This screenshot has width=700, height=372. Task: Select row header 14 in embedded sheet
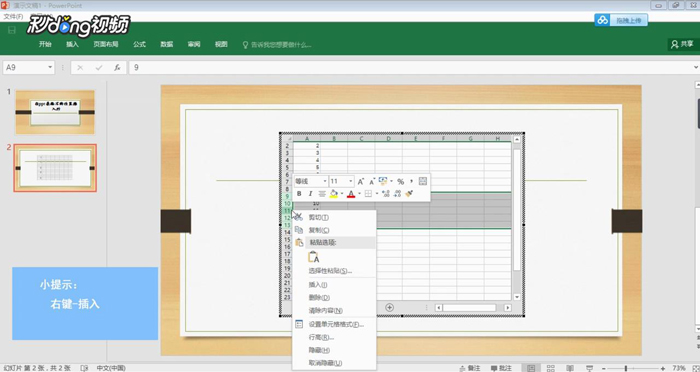287,232
